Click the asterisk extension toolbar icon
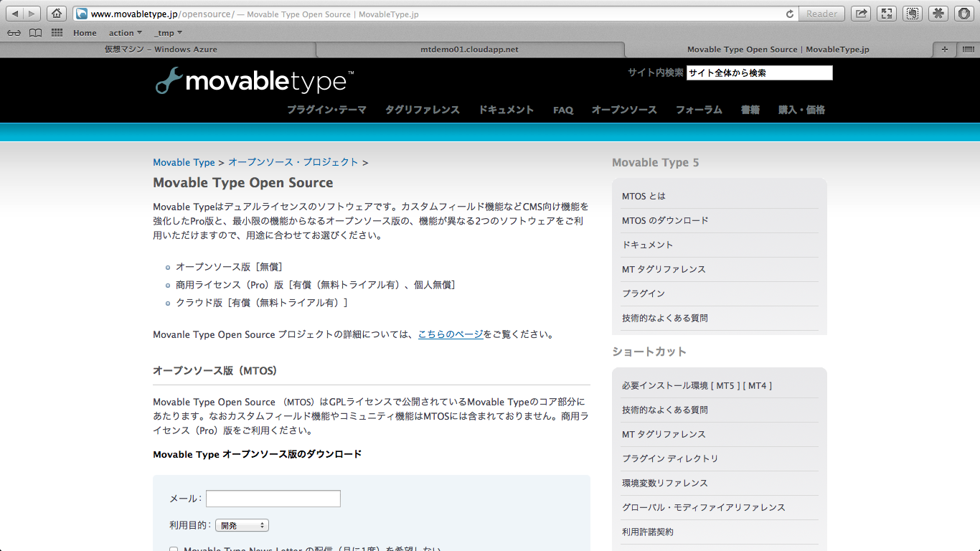 (938, 14)
